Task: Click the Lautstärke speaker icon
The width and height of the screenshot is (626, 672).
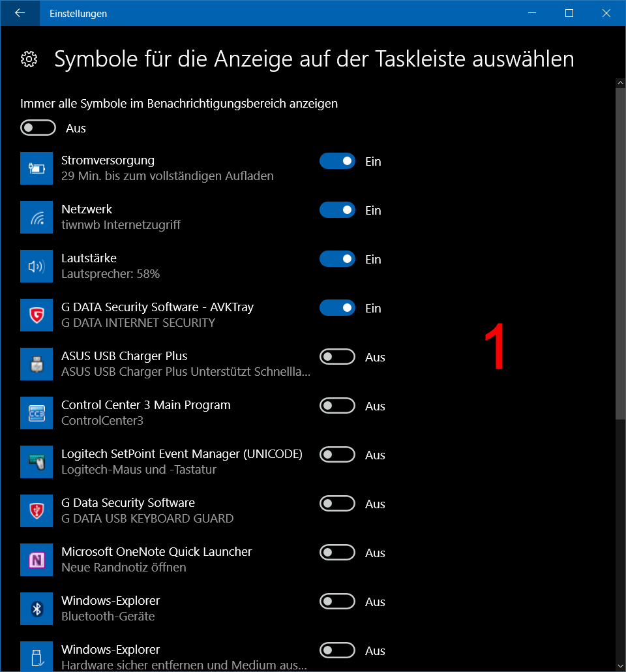Action: click(37, 266)
